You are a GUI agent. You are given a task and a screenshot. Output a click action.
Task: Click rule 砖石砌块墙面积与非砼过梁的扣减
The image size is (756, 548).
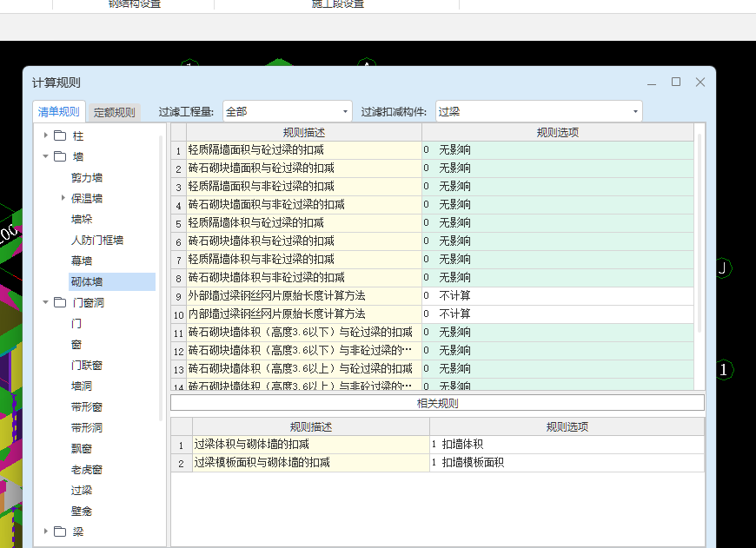point(304,205)
